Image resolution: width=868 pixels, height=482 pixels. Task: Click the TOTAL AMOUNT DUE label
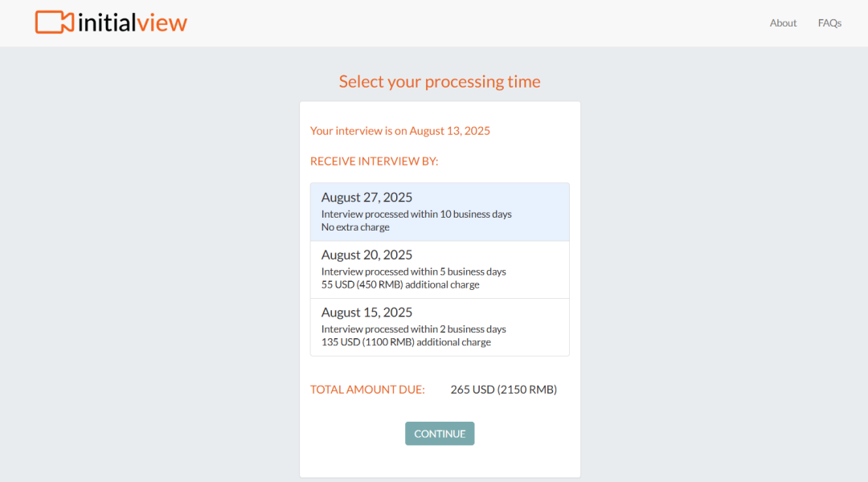pos(367,390)
